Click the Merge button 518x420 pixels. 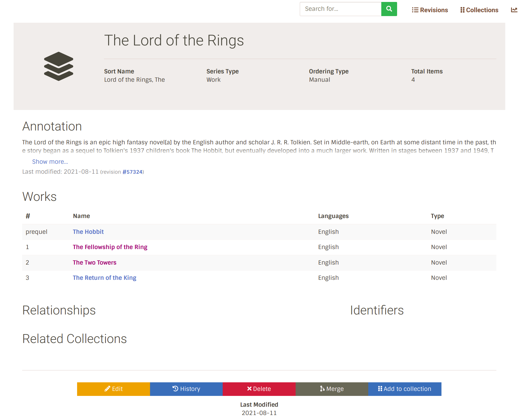point(332,389)
